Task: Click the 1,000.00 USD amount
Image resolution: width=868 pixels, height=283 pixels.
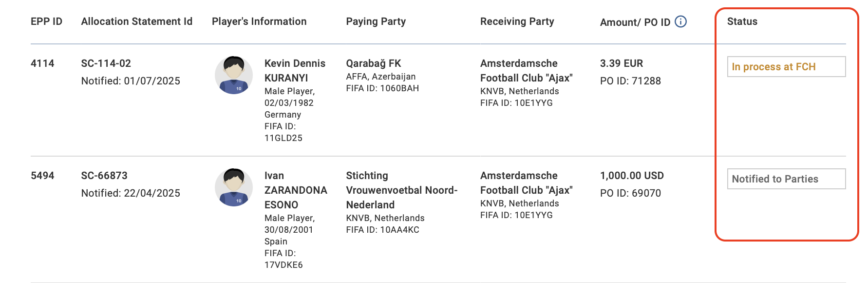Action: [x=632, y=176]
